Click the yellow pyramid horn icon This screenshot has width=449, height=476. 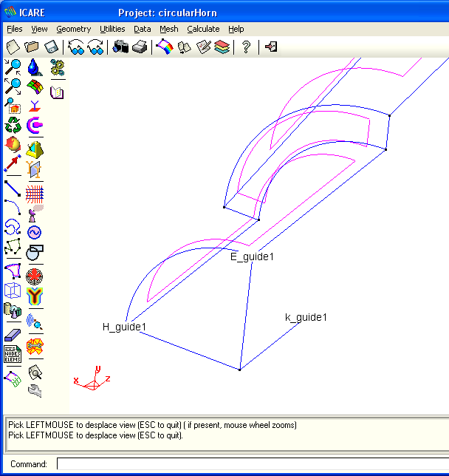[35, 150]
